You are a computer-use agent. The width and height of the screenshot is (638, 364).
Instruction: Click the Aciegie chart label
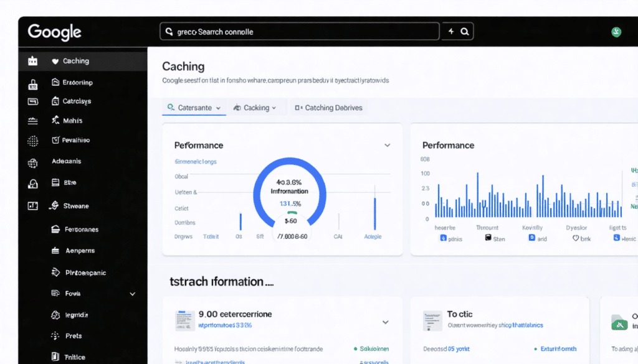(x=373, y=236)
